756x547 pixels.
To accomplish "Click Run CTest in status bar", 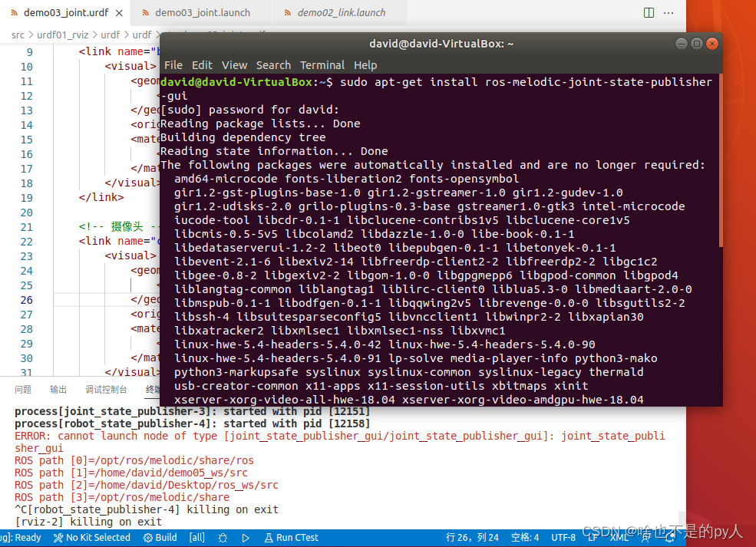I will (291, 537).
